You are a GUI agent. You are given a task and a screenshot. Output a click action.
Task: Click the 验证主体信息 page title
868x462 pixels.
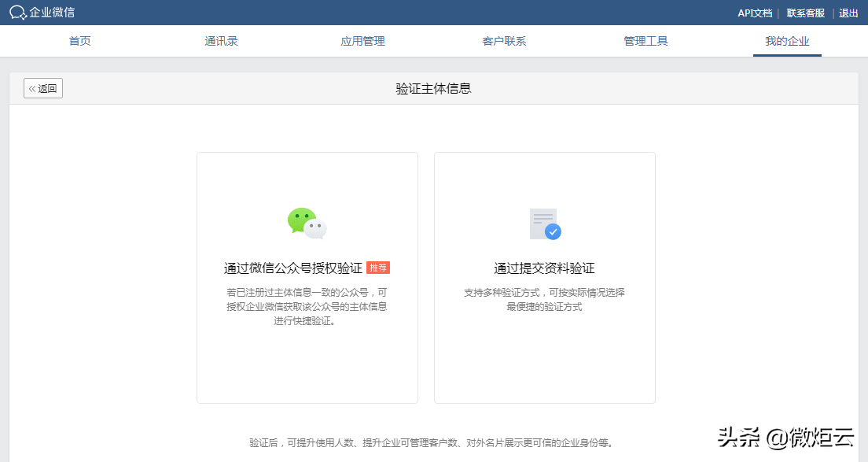(434, 88)
